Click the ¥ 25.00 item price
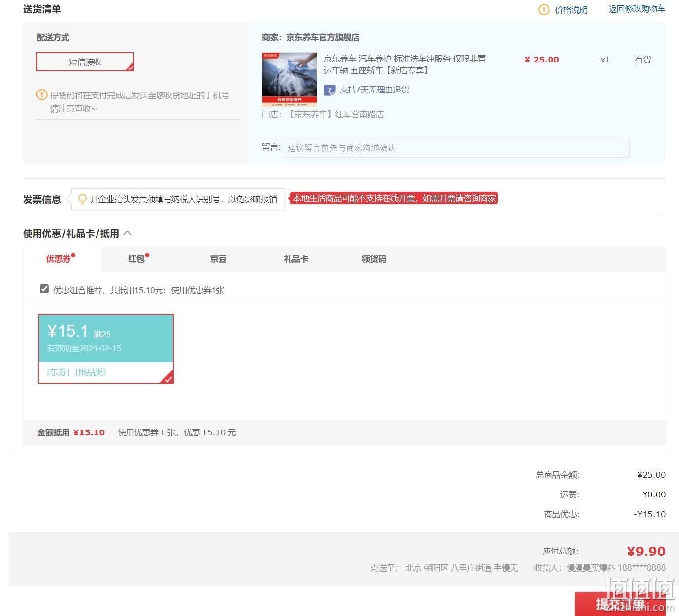Viewport: 679px width, 616px height. pos(542,60)
